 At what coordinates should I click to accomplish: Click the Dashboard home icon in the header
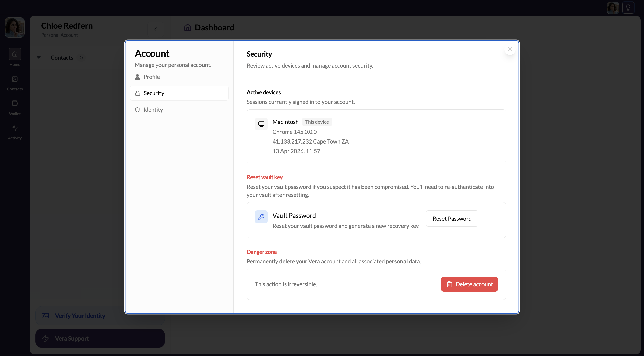[x=187, y=28]
